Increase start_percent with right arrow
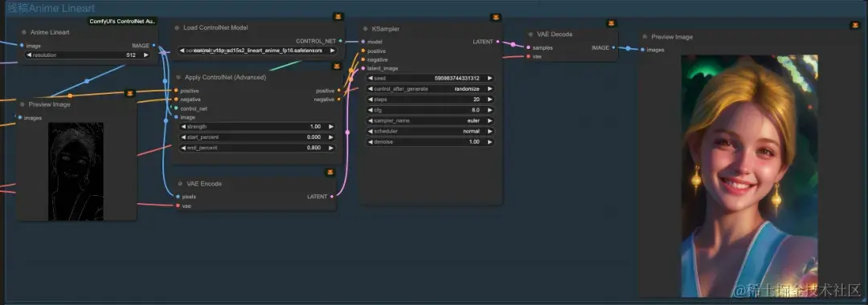 pos(331,137)
